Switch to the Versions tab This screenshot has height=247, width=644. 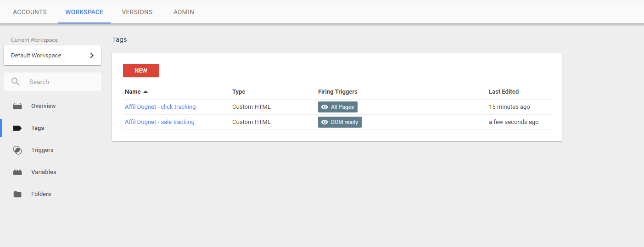137,12
